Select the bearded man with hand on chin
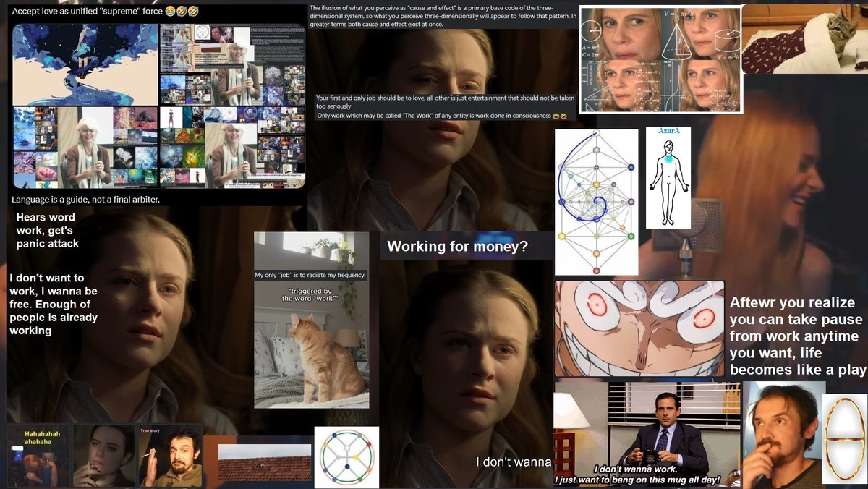 click(781, 434)
